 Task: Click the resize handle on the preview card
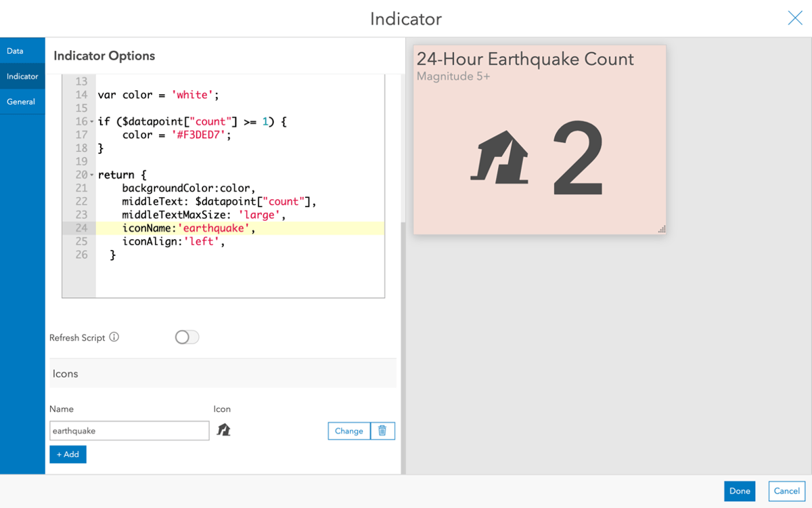click(661, 230)
